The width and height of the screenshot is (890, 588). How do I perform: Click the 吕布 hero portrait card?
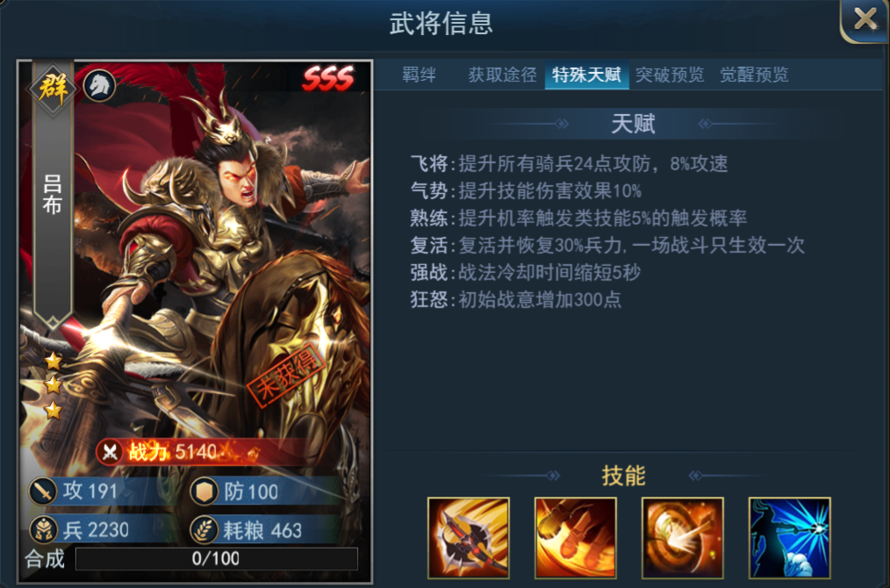(195, 320)
